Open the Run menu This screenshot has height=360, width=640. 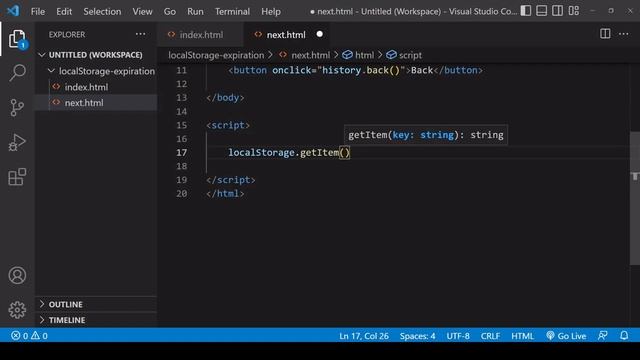click(x=195, y=11)
